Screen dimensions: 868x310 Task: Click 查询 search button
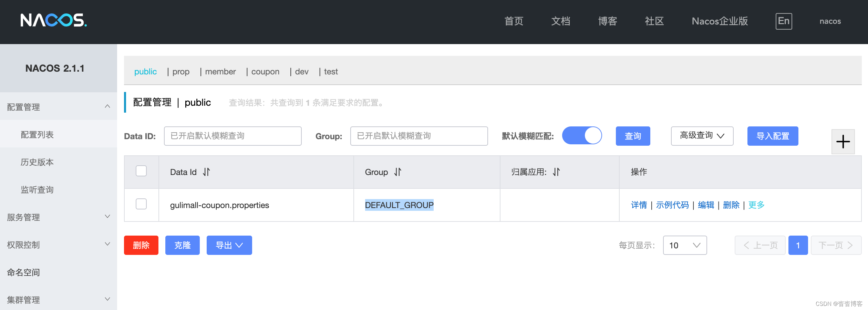[633, 136]
